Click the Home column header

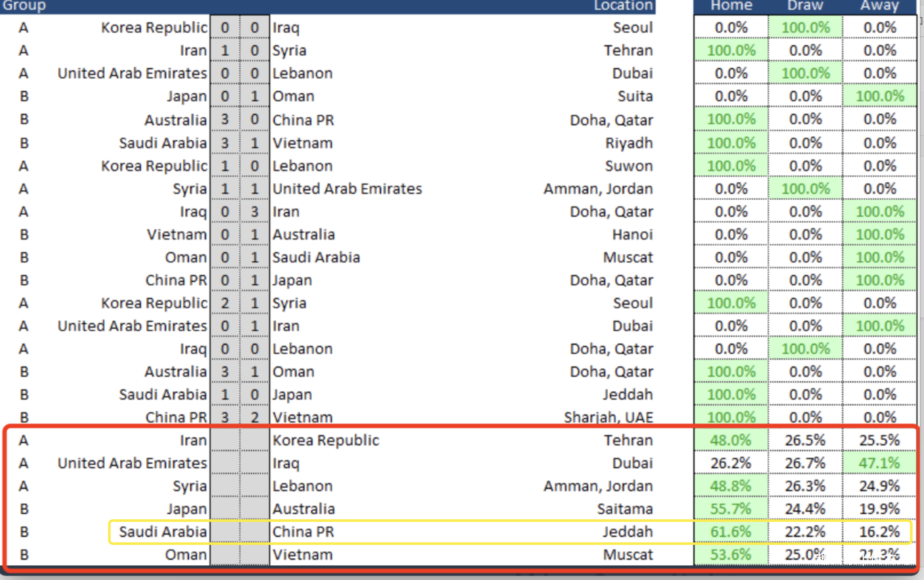pos(731,5)
